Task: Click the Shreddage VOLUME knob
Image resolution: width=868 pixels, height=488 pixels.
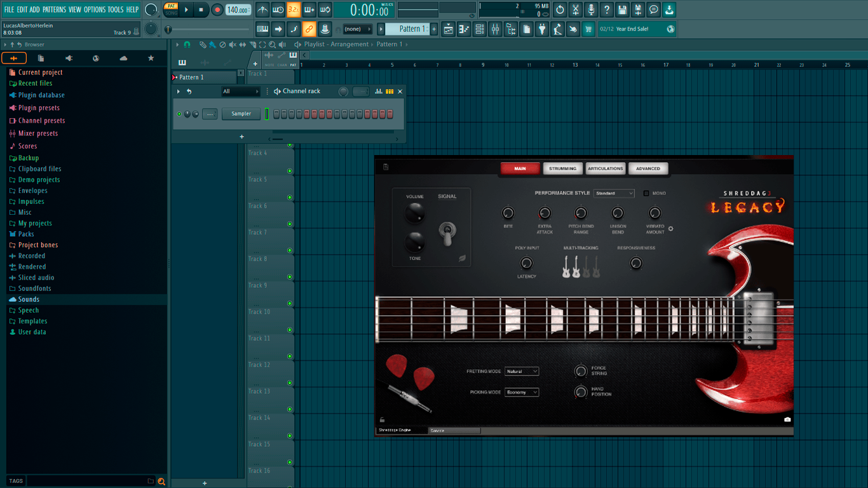Action: (x=414, y=213)
